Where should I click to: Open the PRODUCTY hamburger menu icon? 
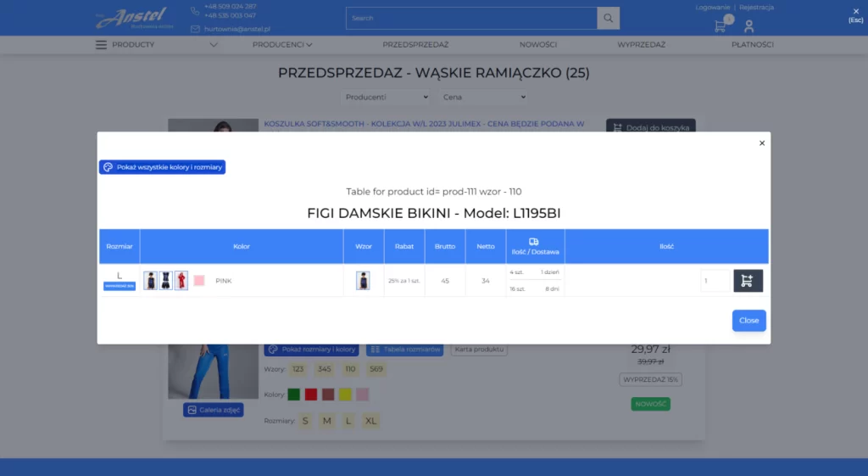[101, 44]
